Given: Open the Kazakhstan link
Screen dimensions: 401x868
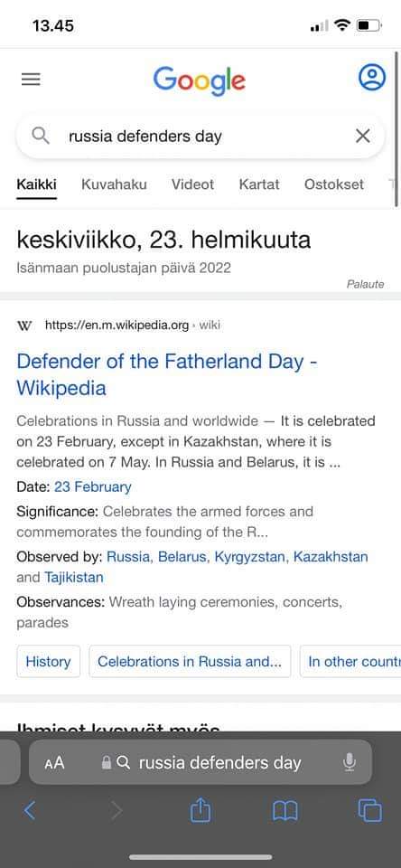Looking at the screenshot, I should 331,556.
